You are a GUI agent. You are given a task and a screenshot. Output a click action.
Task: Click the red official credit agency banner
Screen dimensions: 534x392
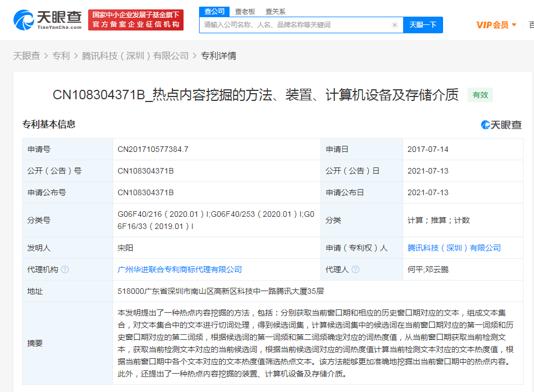tap(136, 20)
